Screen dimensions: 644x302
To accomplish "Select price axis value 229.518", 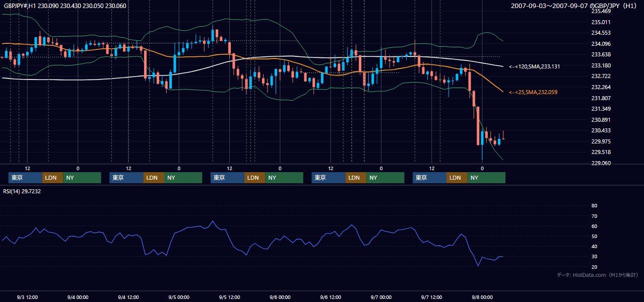I will 601,153.
